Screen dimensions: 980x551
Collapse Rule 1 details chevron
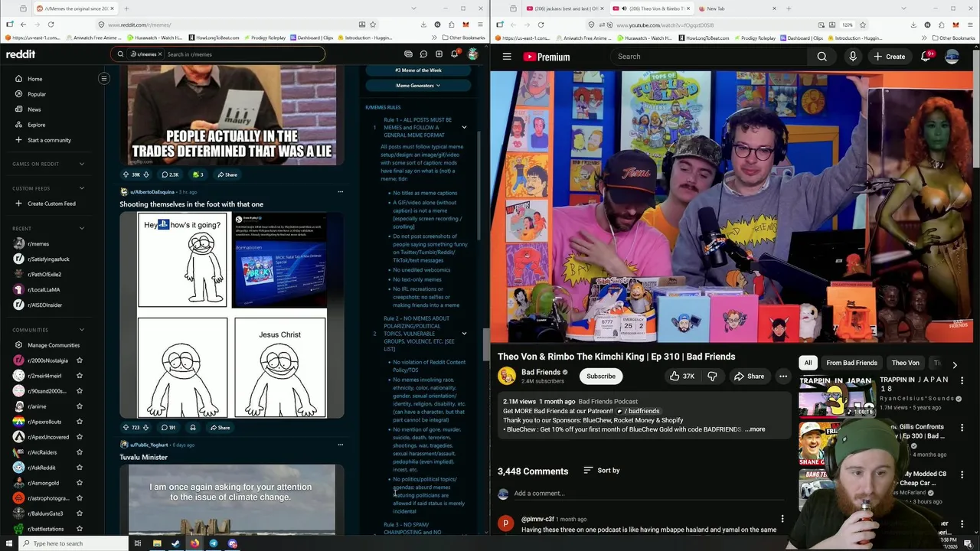coord(464,127)
